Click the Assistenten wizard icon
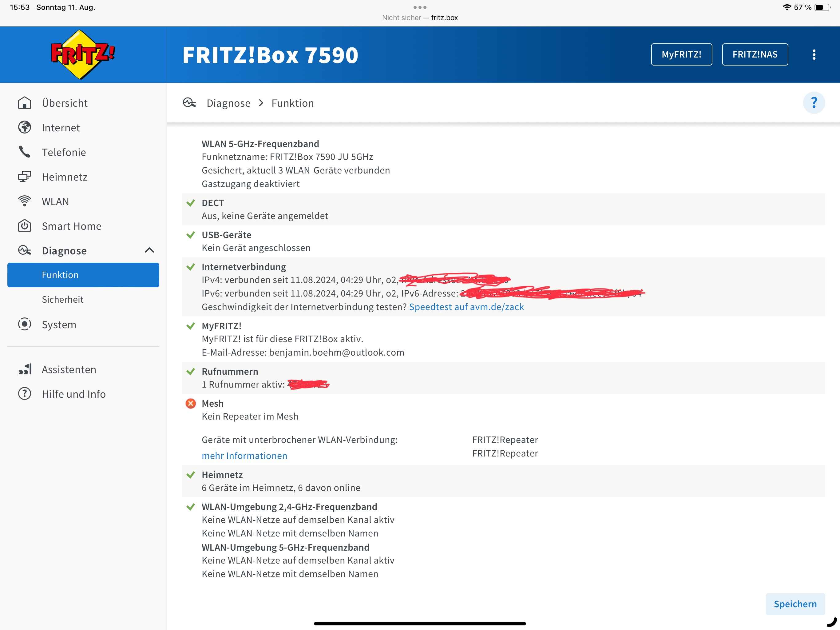Viewport: 840px width, 630px height. tap(25, 369)
